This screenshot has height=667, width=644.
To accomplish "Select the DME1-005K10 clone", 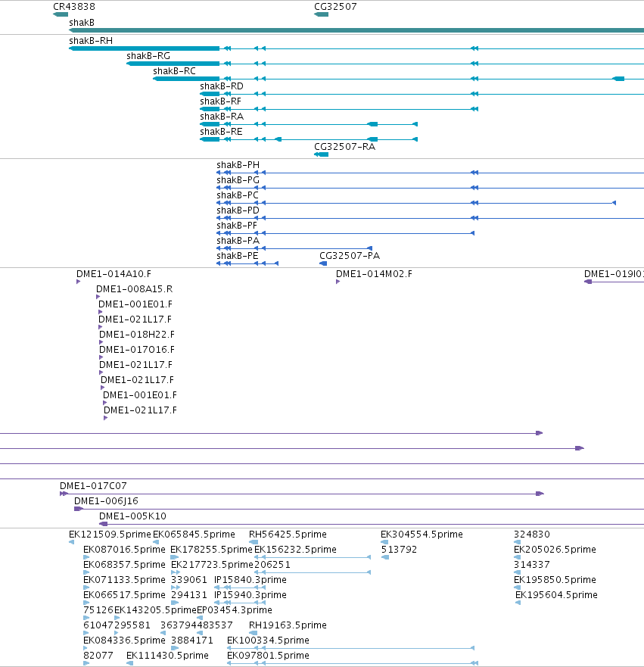I will (372, 524).
